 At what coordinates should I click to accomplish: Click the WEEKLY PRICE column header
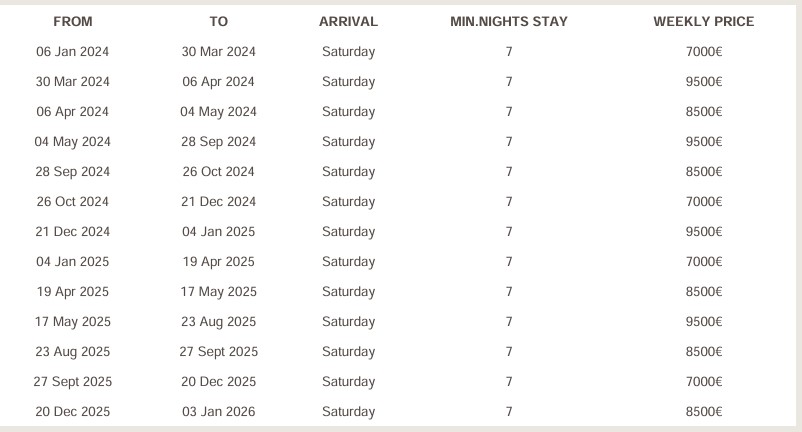point(704,21)
